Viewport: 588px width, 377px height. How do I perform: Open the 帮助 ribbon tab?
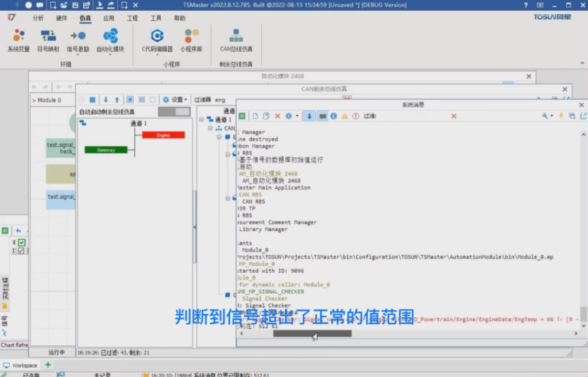(x=180, y=18)
